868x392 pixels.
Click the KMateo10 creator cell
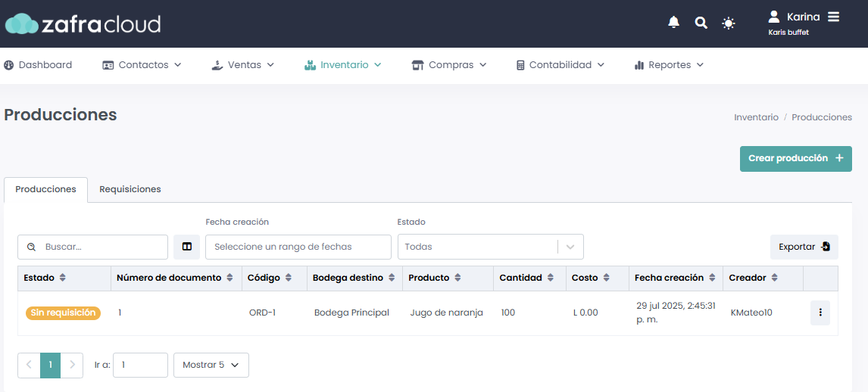(751, 313)
